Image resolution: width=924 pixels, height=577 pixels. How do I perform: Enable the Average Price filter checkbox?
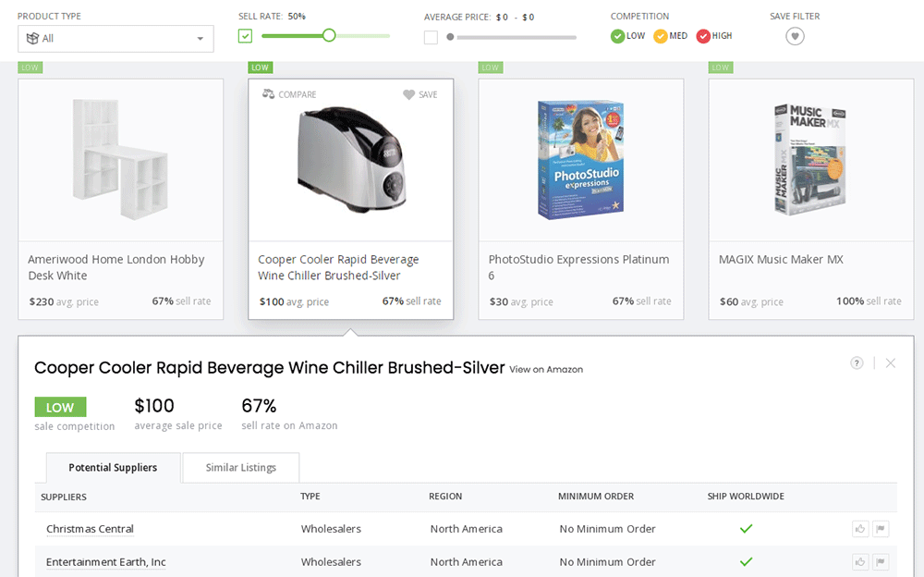431,37
